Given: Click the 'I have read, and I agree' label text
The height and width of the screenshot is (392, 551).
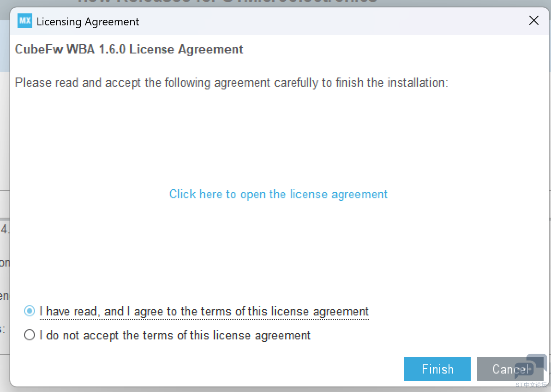Looking at the screenshot, I should pyautogui.click(x=204, y=311).
